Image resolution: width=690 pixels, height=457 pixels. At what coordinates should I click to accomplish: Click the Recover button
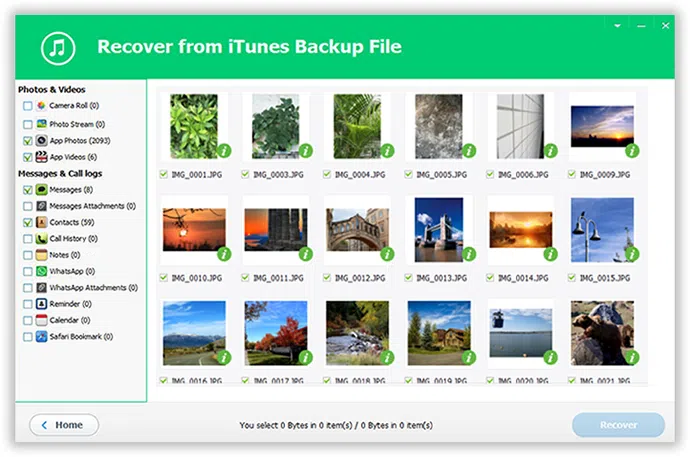618,425
